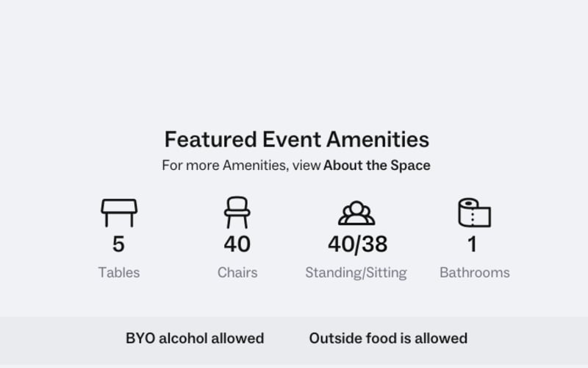The image size is (588, 368).
Task: Select the 40 count above Chairs
Action: click(237, 244)
